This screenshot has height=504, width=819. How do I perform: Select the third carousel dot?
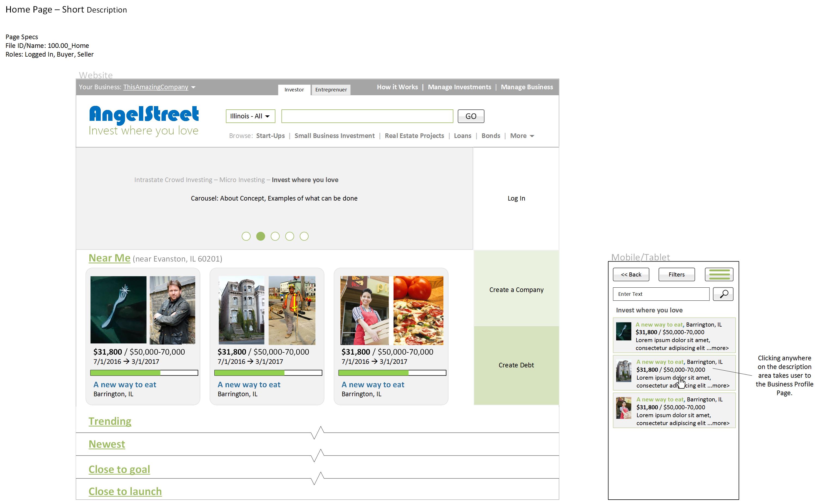275,236
